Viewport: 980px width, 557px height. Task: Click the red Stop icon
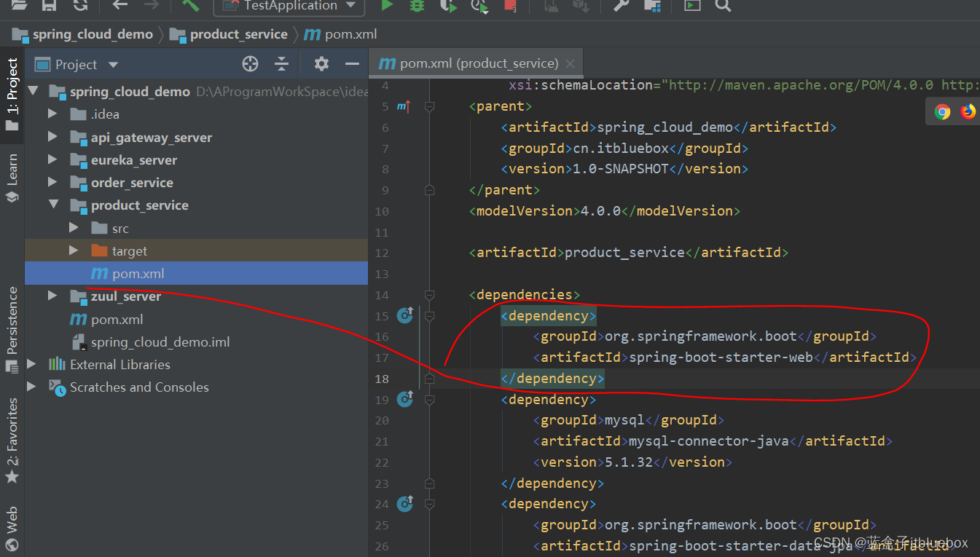(x=511, y=6)
